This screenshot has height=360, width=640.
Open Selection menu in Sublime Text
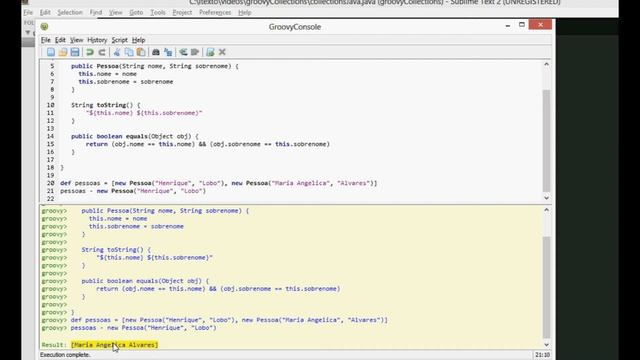[x=70, y=12]
